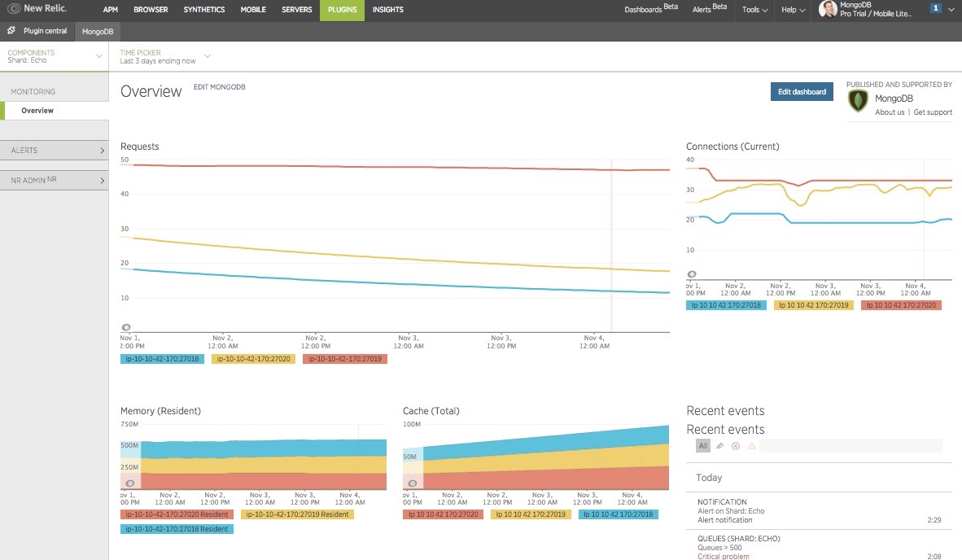Click the gray circle icon on Requests chart

click(126, 327)
